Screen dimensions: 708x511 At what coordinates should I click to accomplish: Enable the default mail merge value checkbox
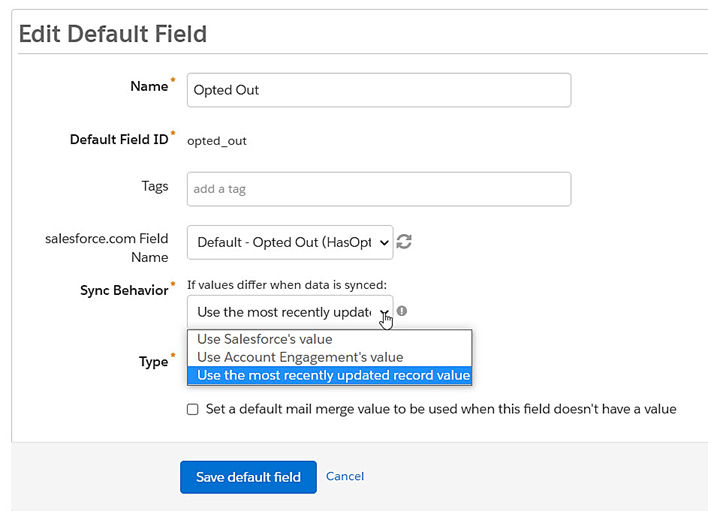(193, 409)
